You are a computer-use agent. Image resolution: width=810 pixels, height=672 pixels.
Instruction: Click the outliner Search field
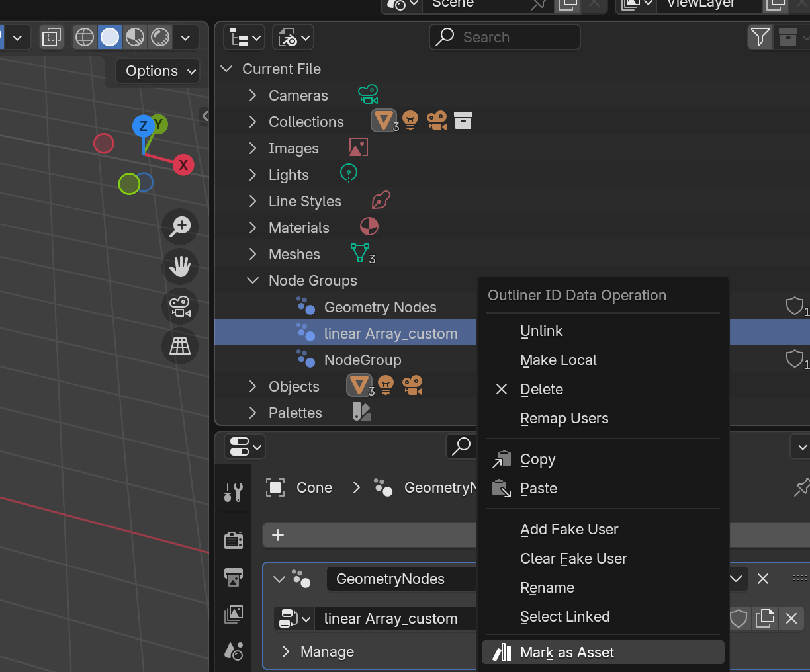click(x=505, y=37)
